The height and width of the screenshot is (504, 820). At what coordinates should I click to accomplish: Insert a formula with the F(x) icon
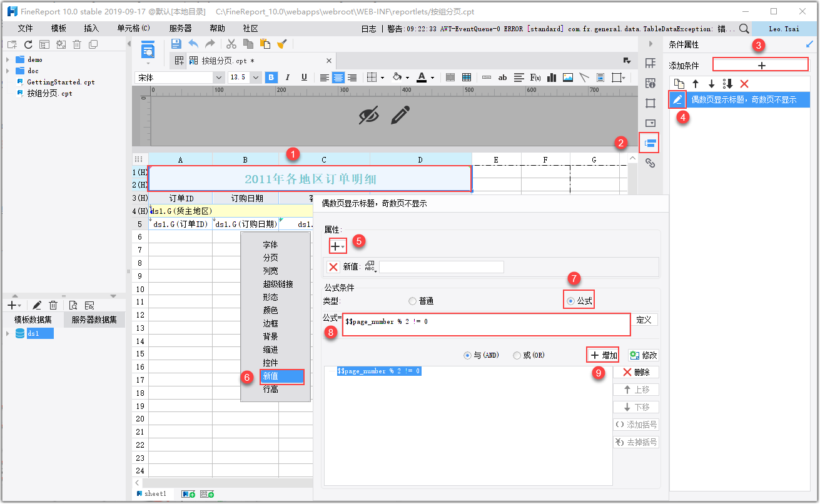tap(535, 78)
